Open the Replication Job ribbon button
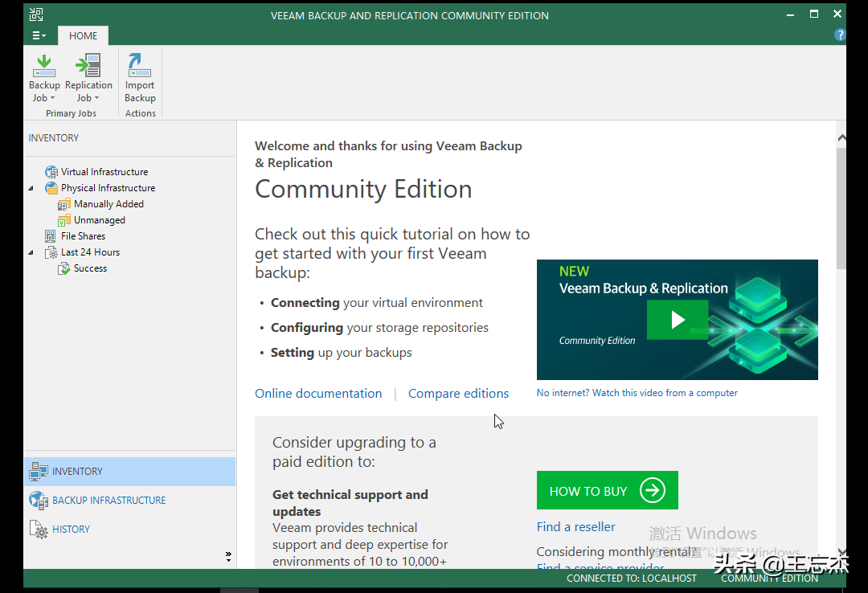 tap(88, 78)
